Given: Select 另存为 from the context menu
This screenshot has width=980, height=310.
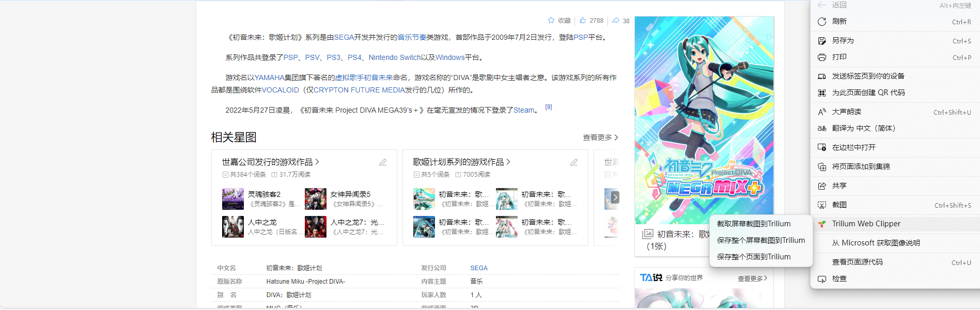Looking at the screenshot, I should coord(843,41).
